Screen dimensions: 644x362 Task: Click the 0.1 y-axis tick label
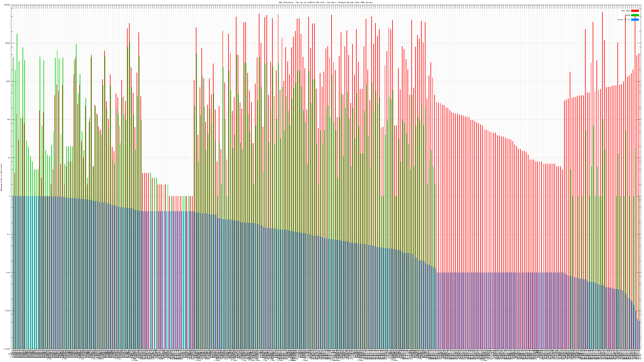[9, 234]
